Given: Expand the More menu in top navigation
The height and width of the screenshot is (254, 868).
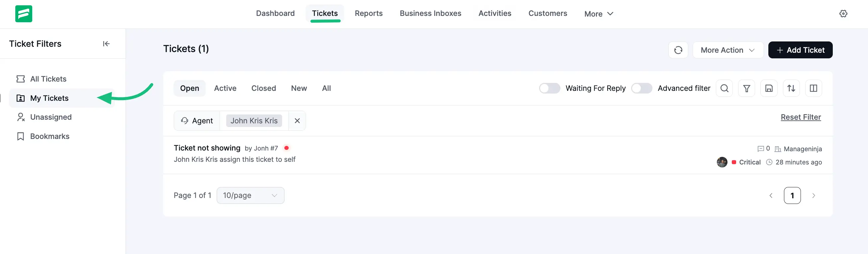Looking at the screenshot, I should click(x=599, y=14).
